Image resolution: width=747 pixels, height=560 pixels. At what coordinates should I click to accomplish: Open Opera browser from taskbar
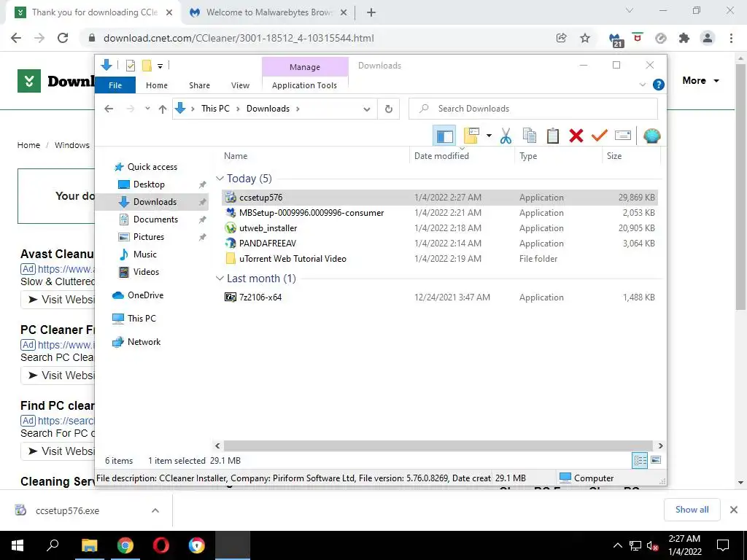[161, 545]
